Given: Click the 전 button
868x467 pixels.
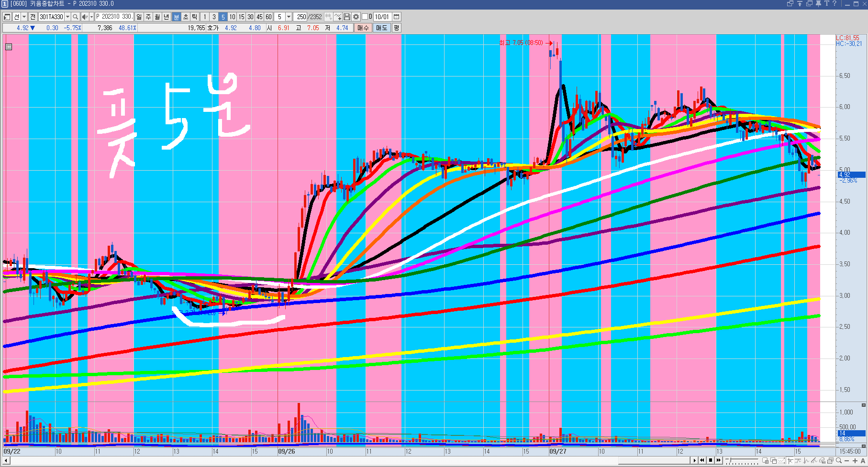Looking at the screenshot, I should pos(33,17).
